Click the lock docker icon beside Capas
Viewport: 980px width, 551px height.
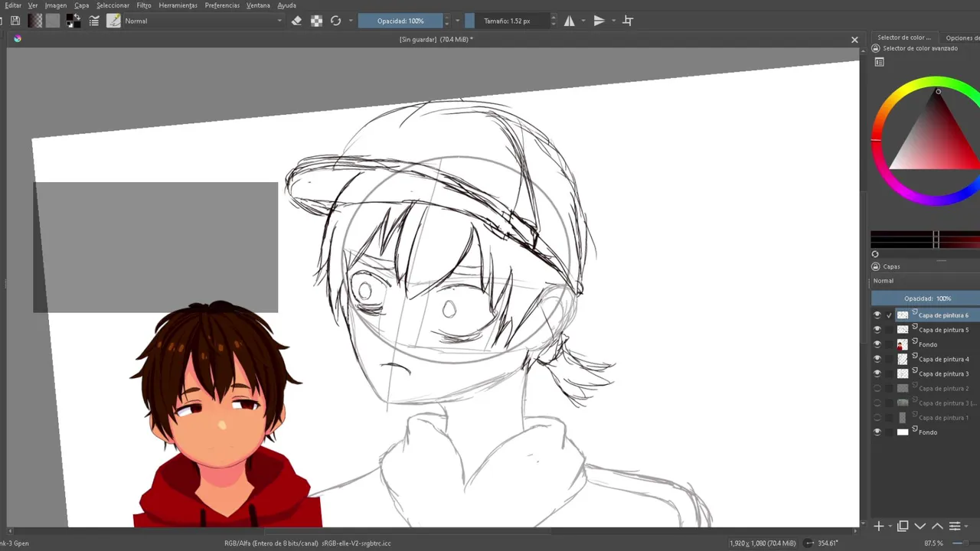(876, 266)
